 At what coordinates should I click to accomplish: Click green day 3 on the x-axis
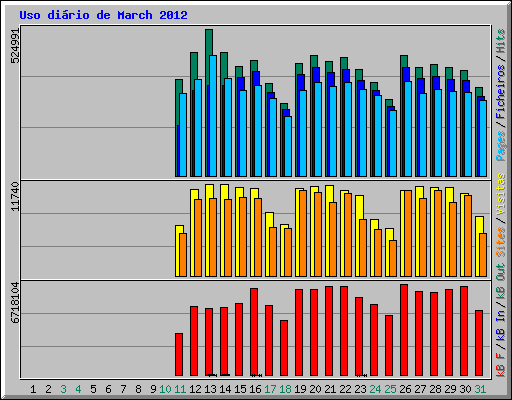coord(63,389)
